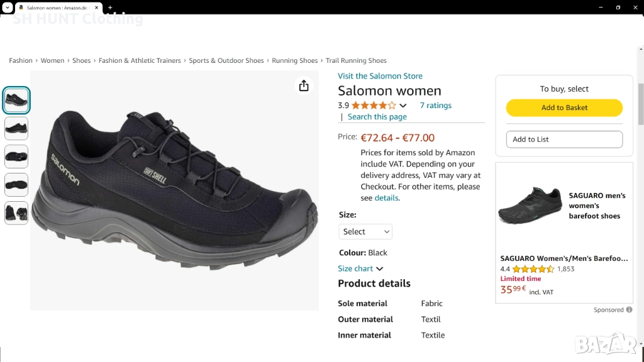Click the star rating icons
Image resolution: width=644 pixels, height=362 pixels.
[374, 106]
